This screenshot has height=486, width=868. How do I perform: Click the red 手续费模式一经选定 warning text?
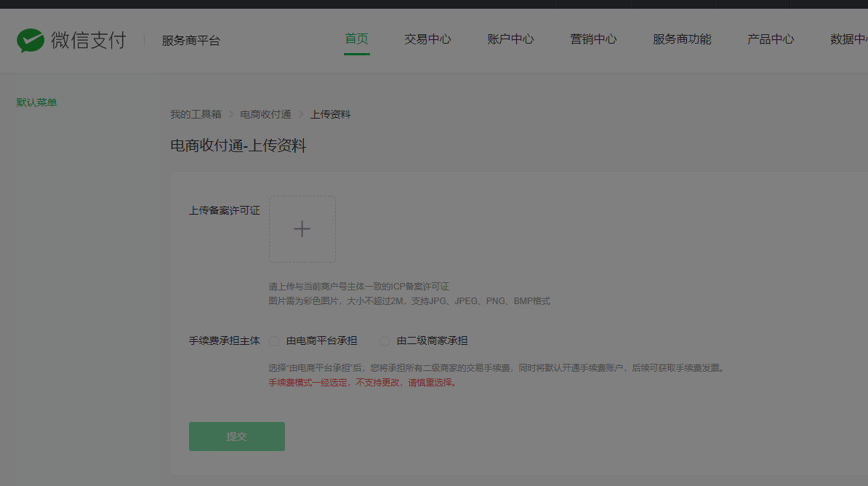pos(363,383)
